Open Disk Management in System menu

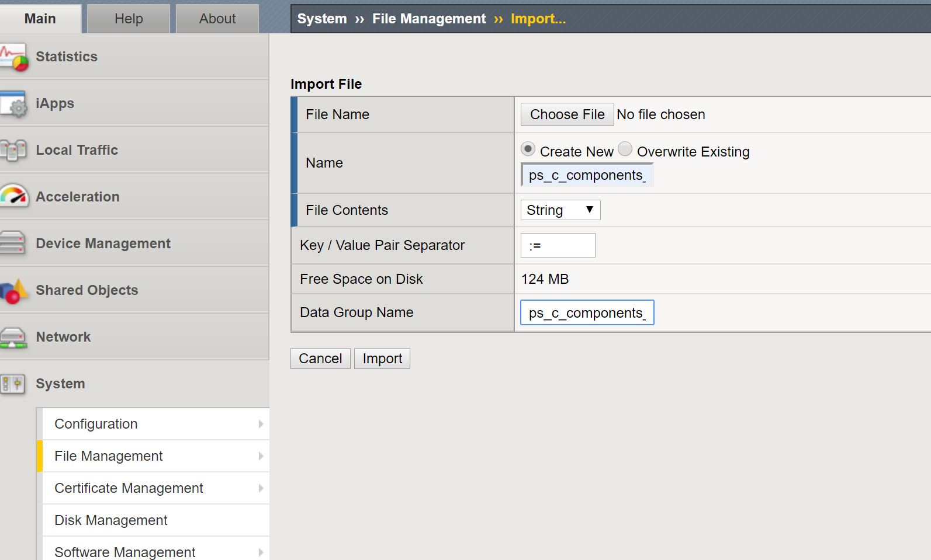point(111,520)
